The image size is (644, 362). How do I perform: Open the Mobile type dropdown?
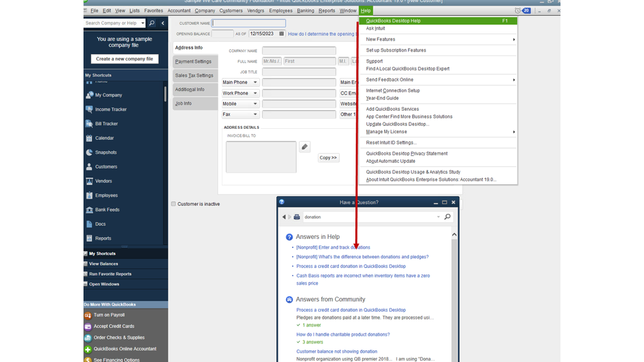(x=255, y=104)
